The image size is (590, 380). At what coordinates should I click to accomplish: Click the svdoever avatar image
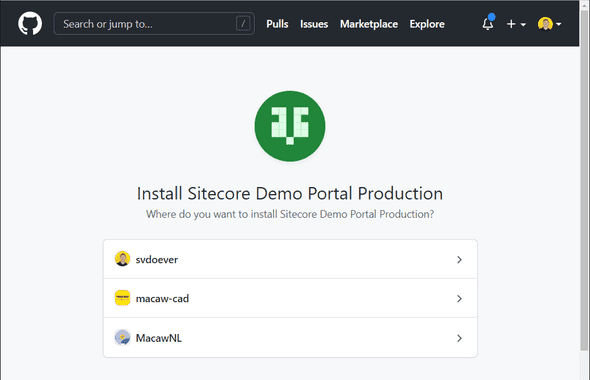[x=122, y=259]
